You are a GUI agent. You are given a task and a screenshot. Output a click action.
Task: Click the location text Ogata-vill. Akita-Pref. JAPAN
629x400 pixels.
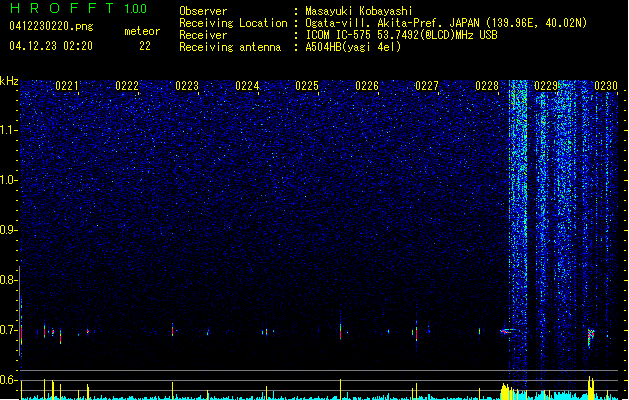392,23
